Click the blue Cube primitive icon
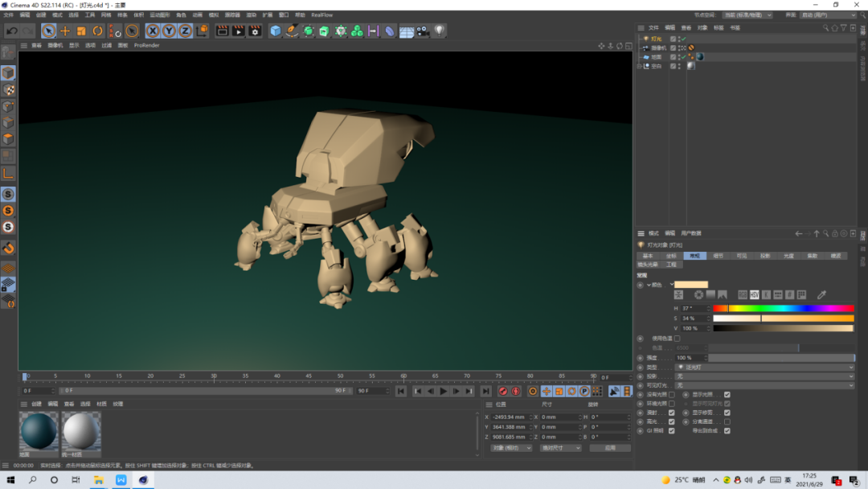The height and width of the screenshot is (489, 868). coord(275,31)
